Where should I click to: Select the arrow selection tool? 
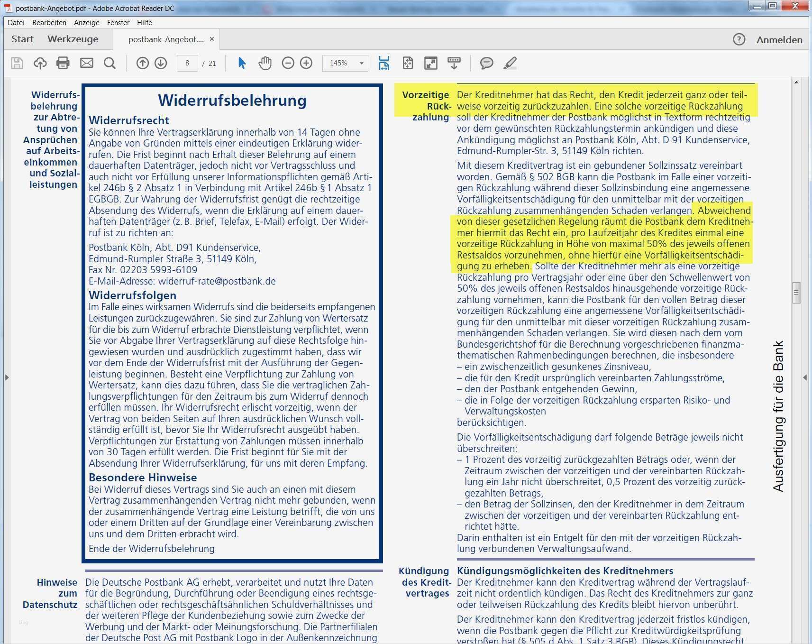242,63
